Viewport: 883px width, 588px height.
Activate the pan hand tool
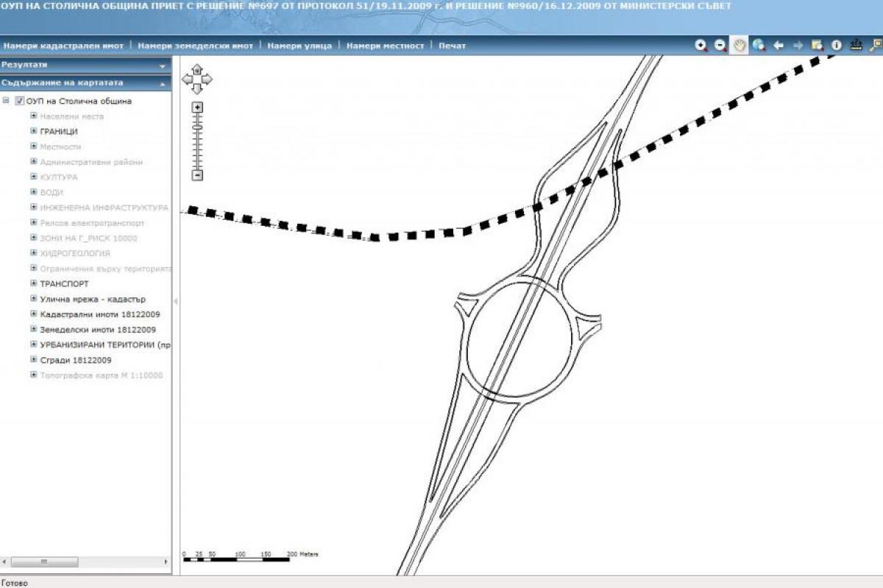(740, 46)
